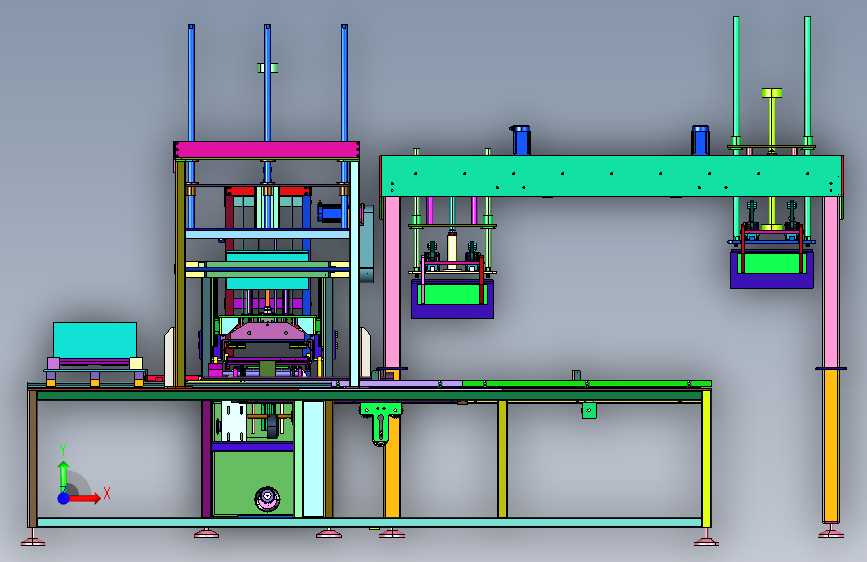Click the green Y axis arrow of the triad
Viewport: 867px width, 562px height.
[63, 475]
